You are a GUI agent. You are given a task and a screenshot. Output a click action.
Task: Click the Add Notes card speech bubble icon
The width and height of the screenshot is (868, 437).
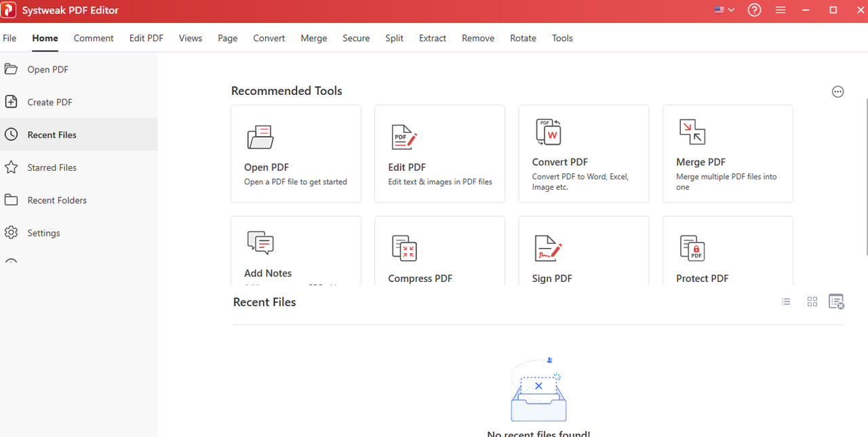(260, 243)
